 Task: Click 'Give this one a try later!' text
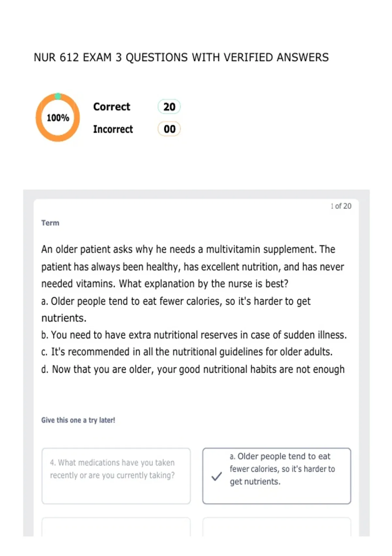(x=78, y=420)
